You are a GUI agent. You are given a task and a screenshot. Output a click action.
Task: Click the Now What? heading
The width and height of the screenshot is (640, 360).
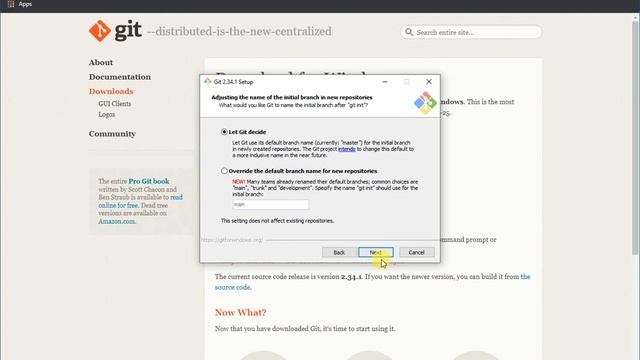[240, 313]
